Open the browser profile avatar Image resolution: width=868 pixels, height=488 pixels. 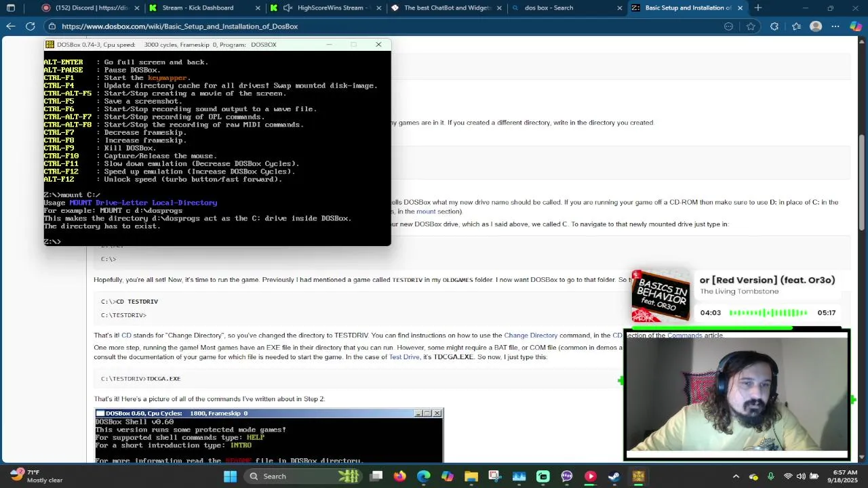816,26
